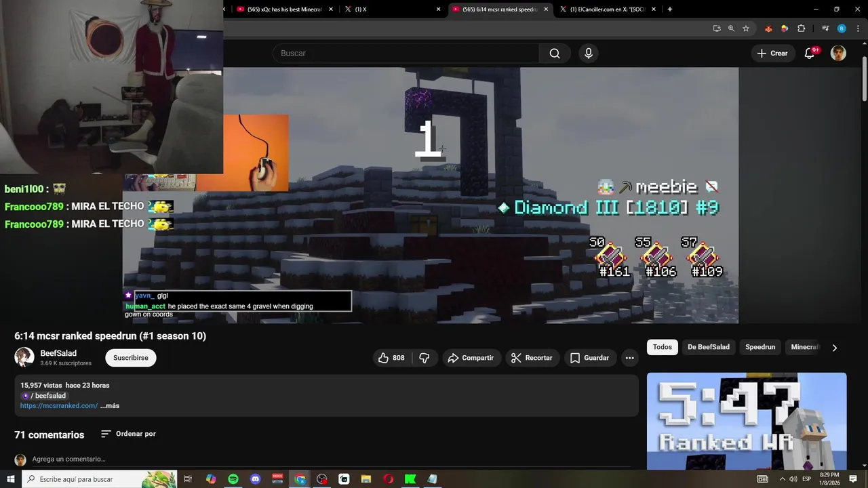Viewport: 868px width, 488px height.
Task: Click the red fox extension icon
Action: point(768,28)
